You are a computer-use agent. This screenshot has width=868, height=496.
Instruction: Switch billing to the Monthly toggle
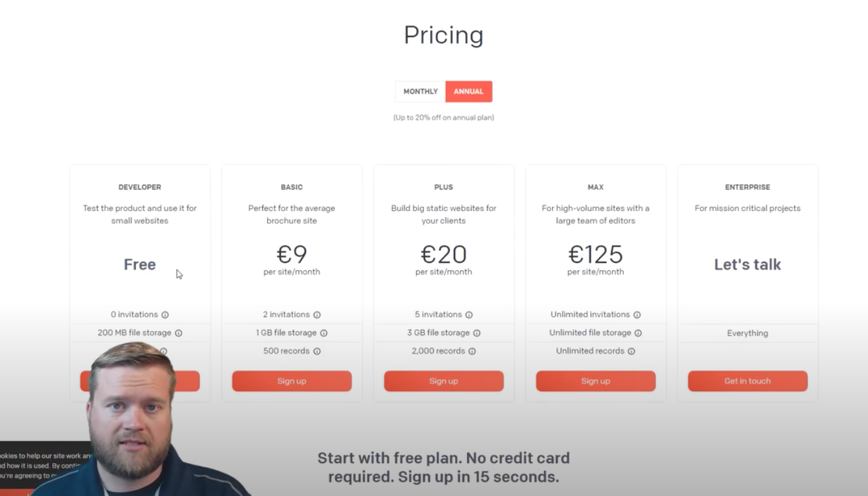(x=421, y=92)
